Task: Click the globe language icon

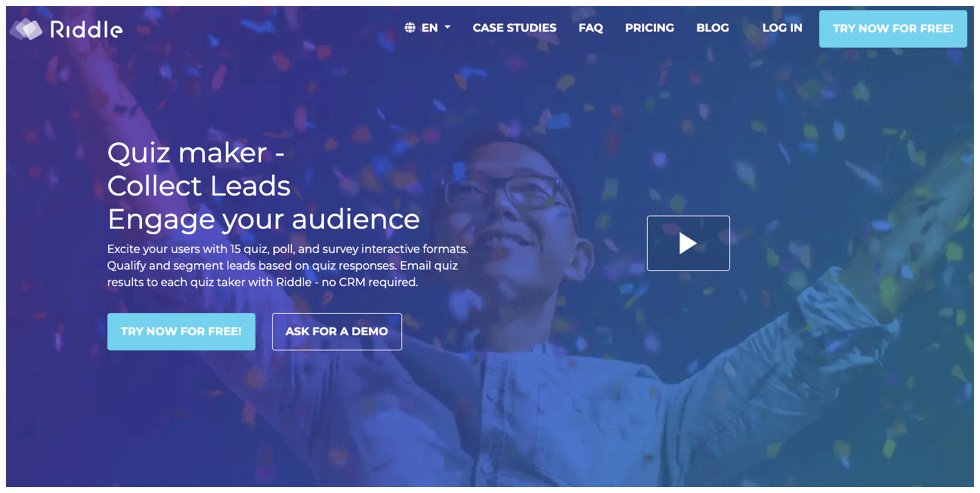Action: pos(410,27)
